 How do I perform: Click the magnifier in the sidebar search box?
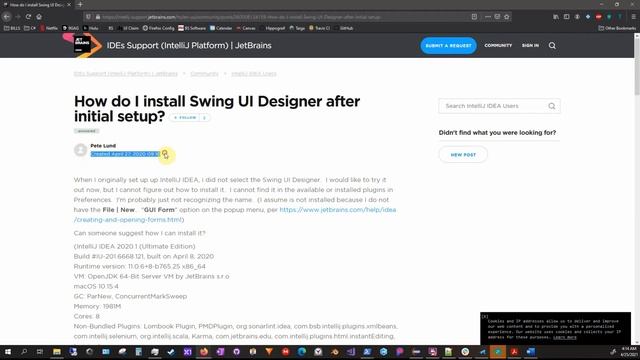(552, 106)
